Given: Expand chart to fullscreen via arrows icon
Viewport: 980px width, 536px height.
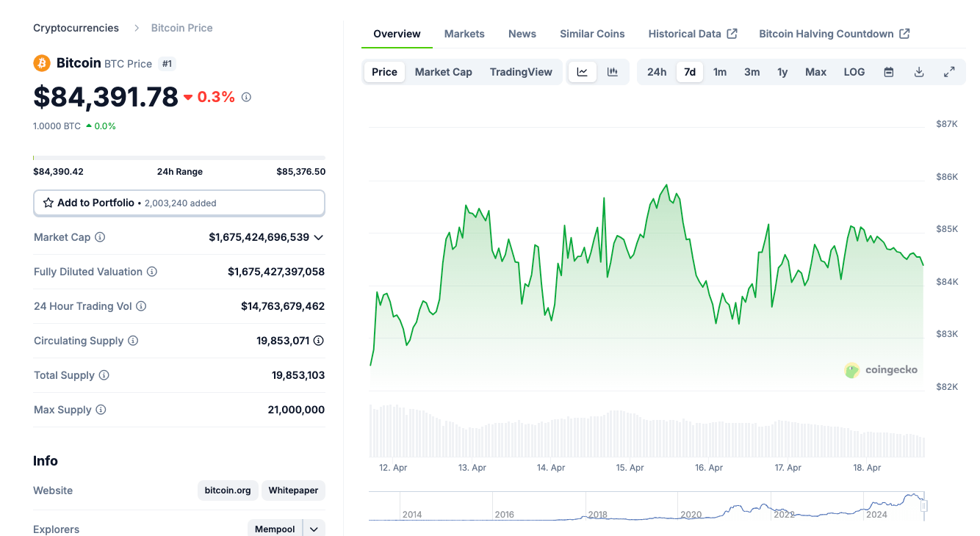Looking at the screenshot, I should (x=948, y=71).
